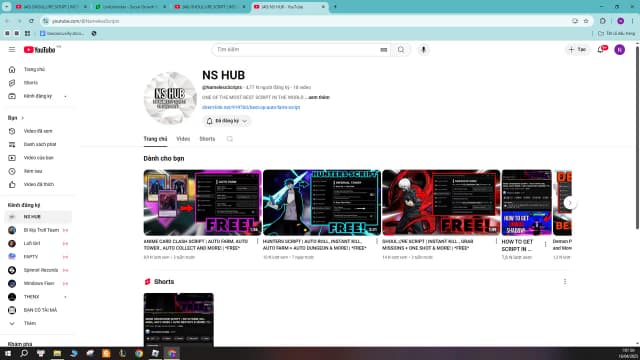Open the browser extensions puzzle icon
This screenshot has height=360, width=640.
pyautogui.click(x=603, y=21)
